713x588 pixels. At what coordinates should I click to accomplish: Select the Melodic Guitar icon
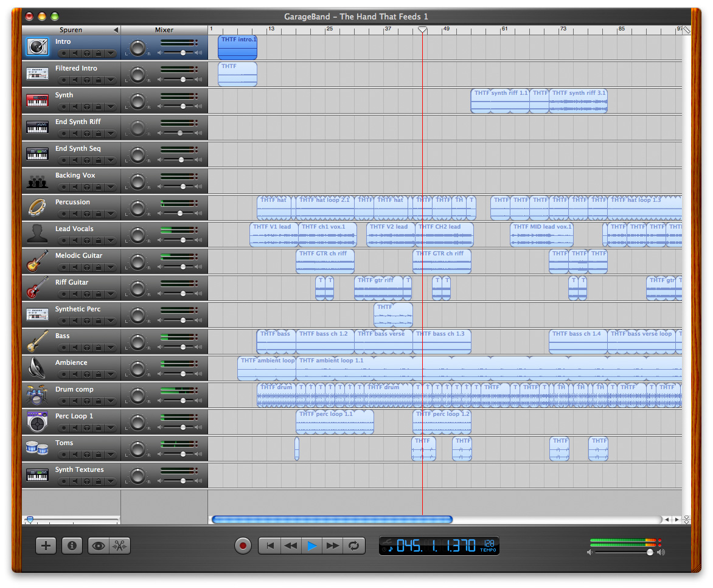tap(37, 261)
